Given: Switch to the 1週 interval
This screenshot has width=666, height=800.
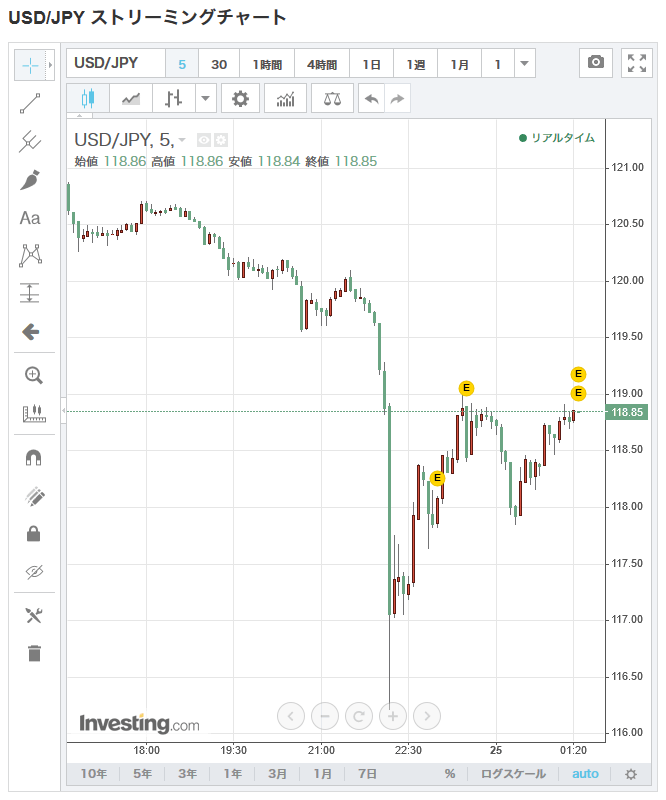Looking at the screenshot, I should 415,64.
